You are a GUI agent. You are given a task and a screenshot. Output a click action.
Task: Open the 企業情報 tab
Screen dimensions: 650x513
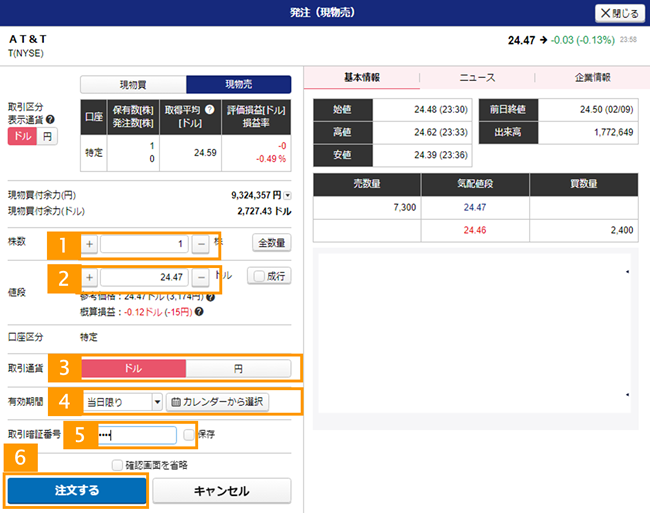tap(592, 77)
